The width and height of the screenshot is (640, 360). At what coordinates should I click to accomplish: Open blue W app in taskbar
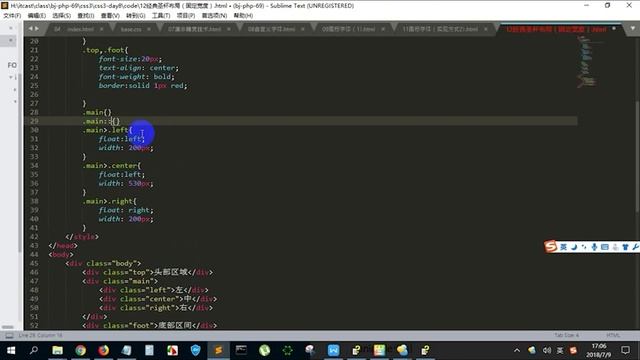point(333,350)
